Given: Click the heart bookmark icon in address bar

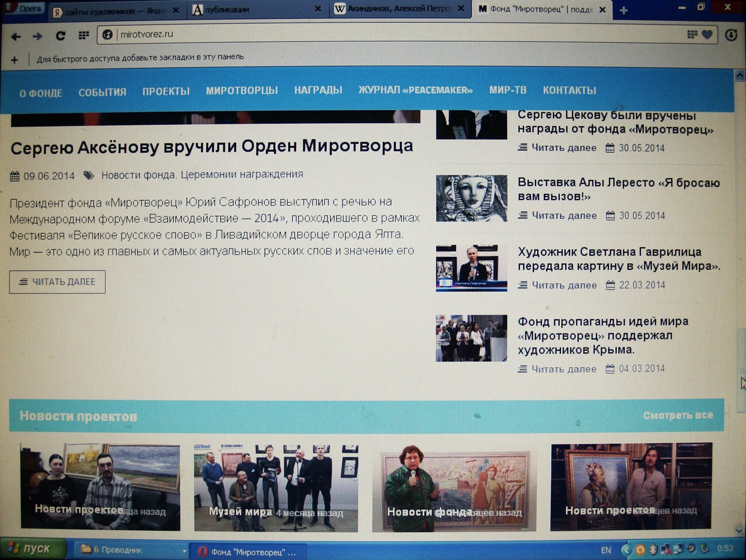Looking at the screenshot, I should 707,34.
